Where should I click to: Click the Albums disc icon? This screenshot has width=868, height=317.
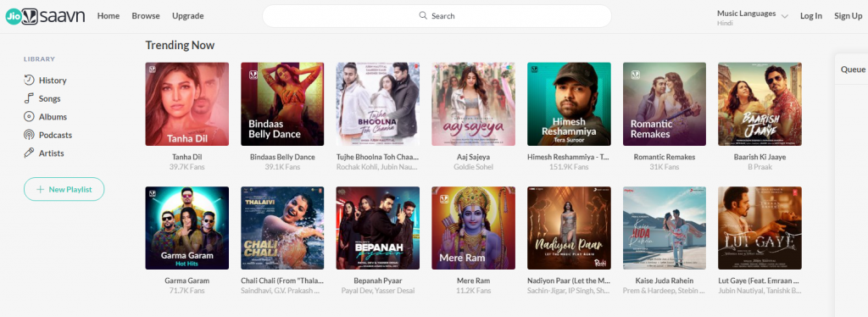click(29, 117)
